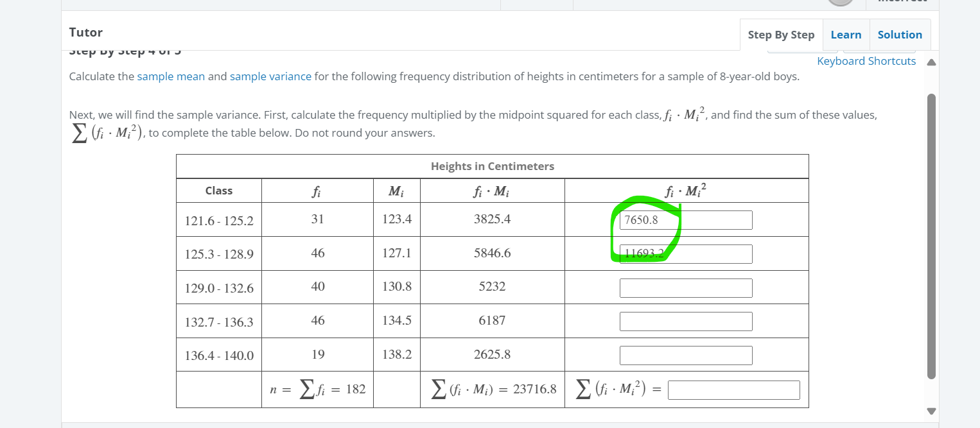980x428 pixels.
Task: Click the Tutor panel heading
Action: click(x=85, y=32)
